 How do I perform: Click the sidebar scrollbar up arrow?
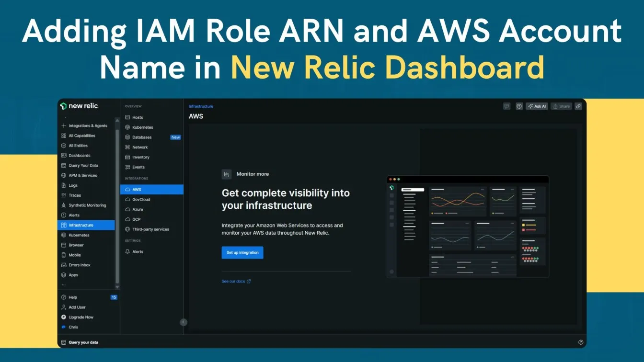117,120
